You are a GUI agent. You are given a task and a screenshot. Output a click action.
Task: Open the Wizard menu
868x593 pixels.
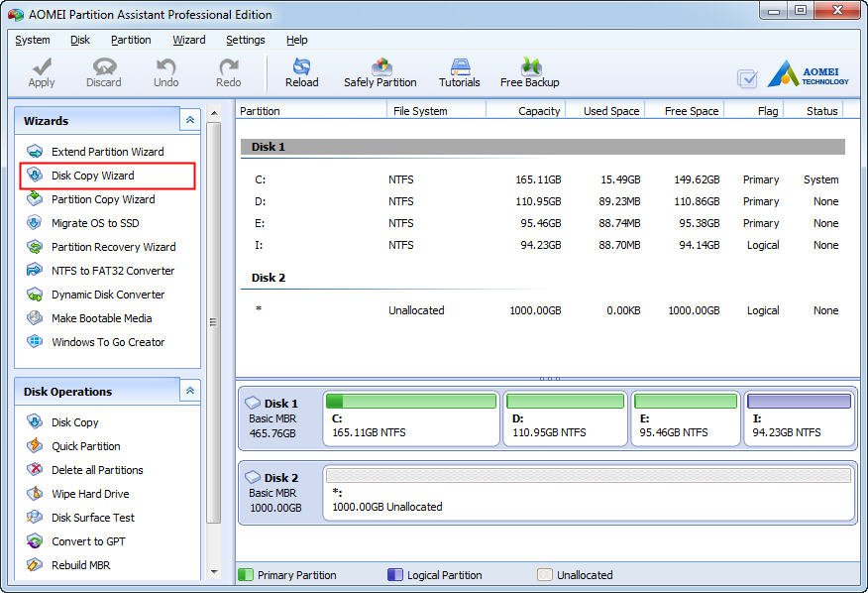coord(189,40)
